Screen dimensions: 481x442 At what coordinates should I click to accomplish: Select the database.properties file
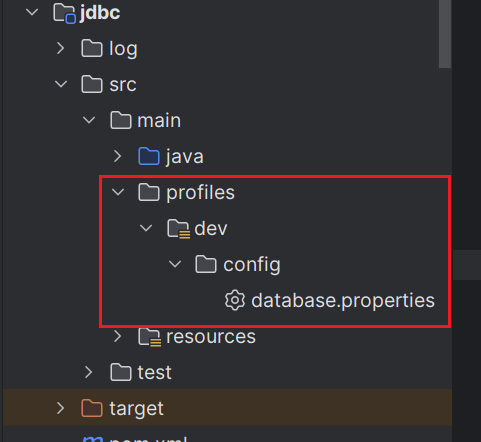pos(343,300)
